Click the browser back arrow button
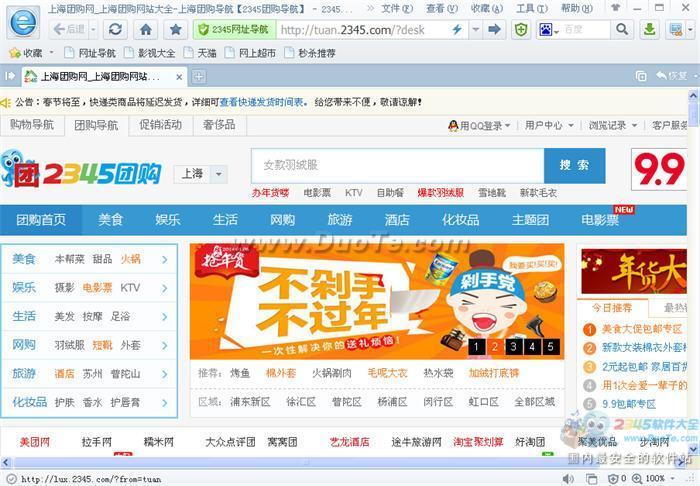The image size is (700, 486). [68, 29]
